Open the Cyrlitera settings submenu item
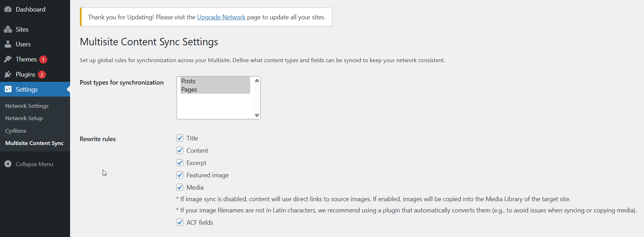This screenshot has width=644, height=237. pyautogui.click(x=16, y=131)
